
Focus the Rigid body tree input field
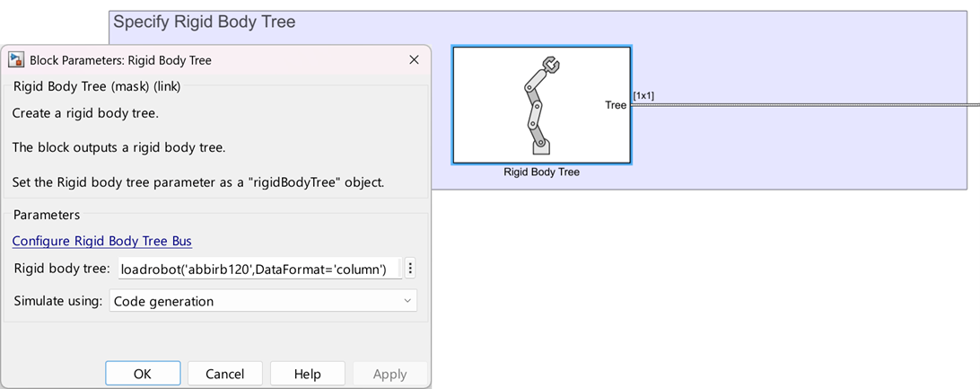(x=258, y=269)
